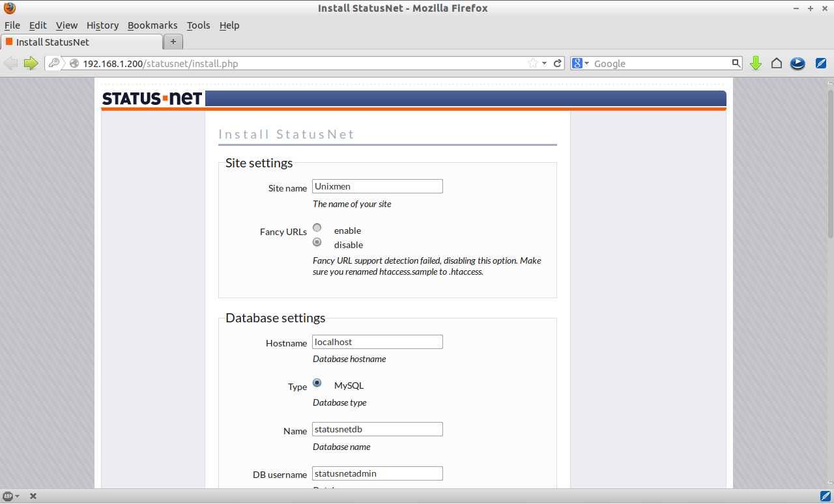834x504 pixels.
Task: Select Fancy URLs enable radio button
Action: point(317,227)
